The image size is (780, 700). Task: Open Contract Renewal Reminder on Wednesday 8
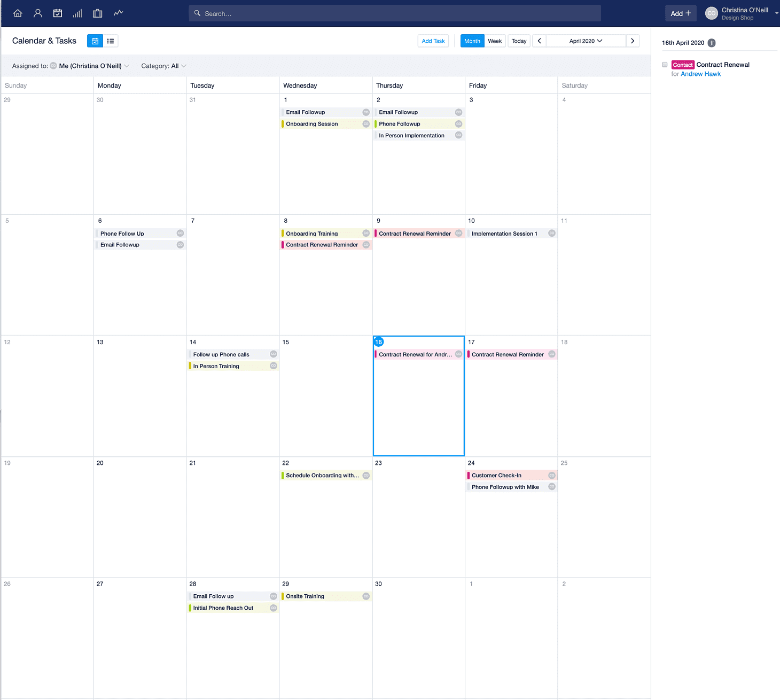click(326, 245)
